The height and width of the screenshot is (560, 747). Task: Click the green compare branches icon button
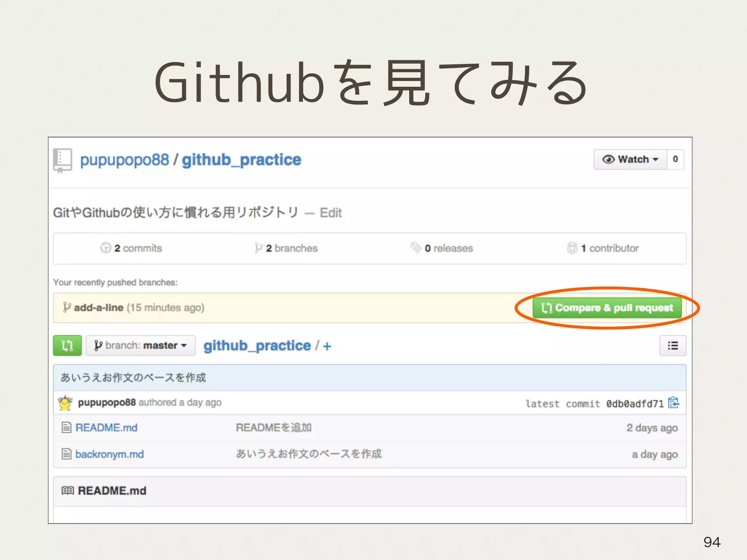pos(67,345)
